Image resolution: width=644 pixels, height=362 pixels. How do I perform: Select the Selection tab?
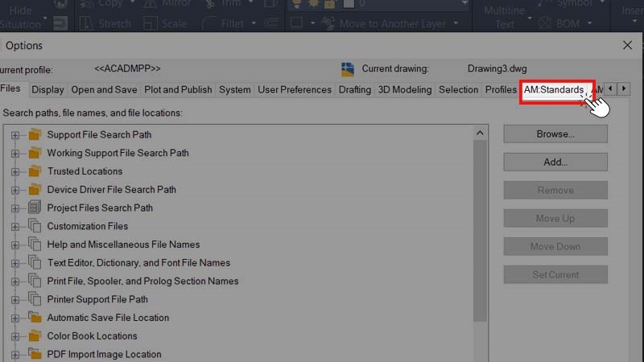point(458,89)
